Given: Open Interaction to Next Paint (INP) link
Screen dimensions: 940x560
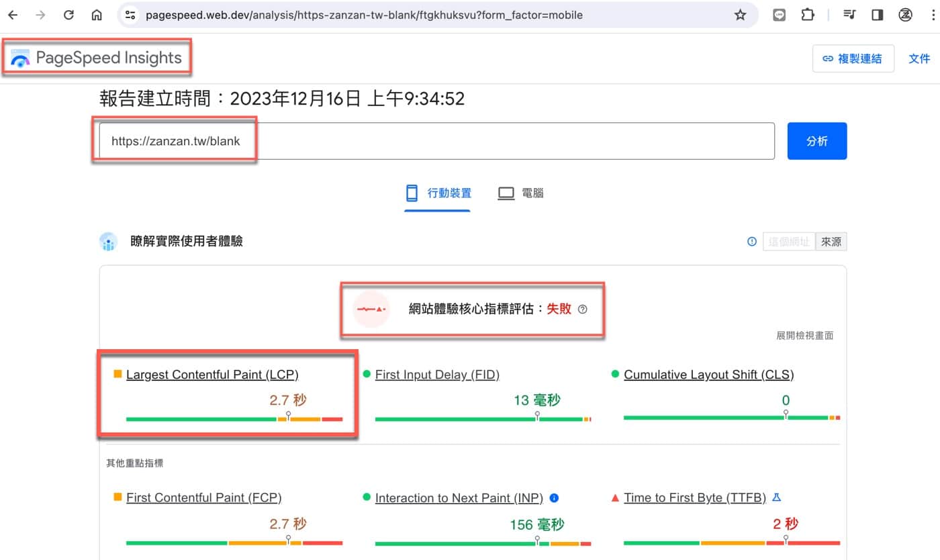Looking at the screenshot, I should click(459, 498).
